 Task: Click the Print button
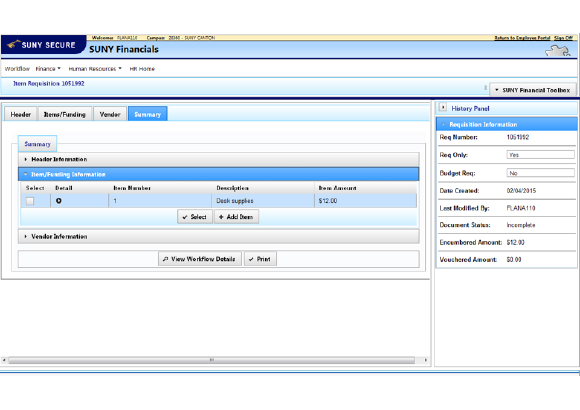[x=260, y=259]
